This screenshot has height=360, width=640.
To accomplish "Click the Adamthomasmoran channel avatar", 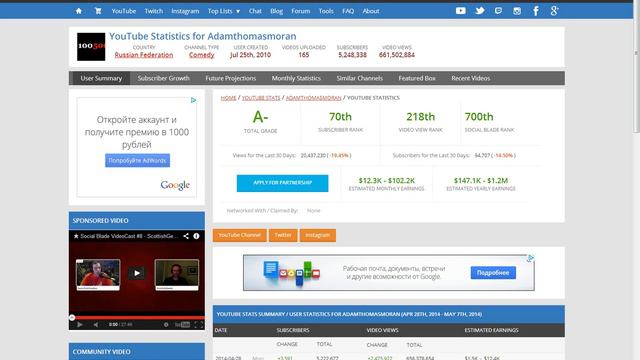I will click(91, 47).
